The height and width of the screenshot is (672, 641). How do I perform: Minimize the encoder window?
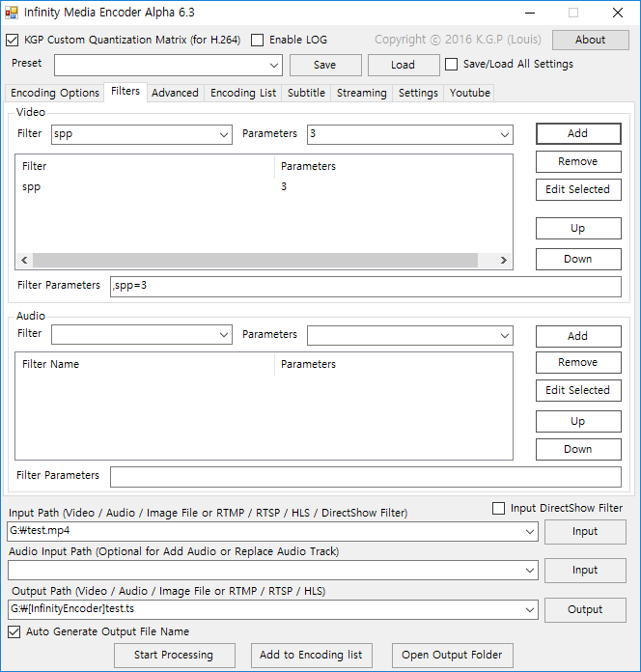point(530,13)
